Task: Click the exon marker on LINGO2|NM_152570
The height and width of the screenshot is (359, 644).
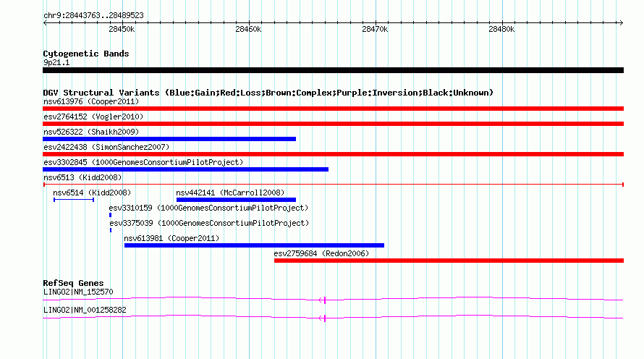Action: [324, 300]
